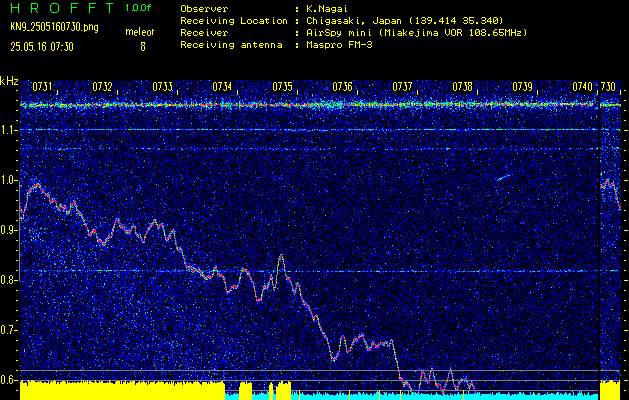Screen dimensions: 629x400
Task: Click the Chigasaki, Japan receiving location
Action: tap(404, 20)
